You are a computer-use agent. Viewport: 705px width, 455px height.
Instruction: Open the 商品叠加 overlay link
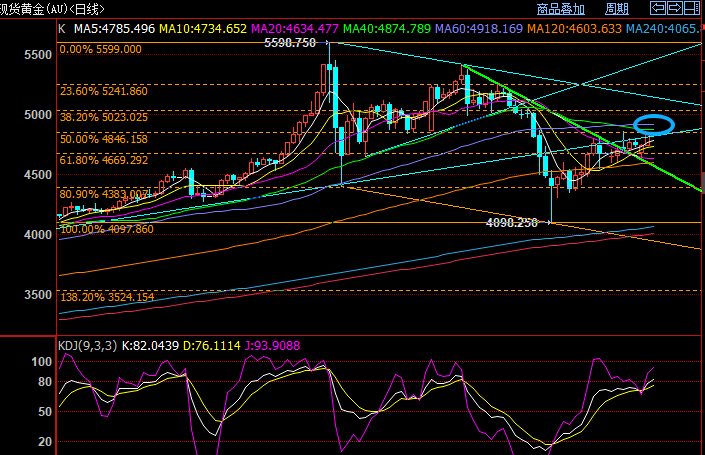tap(562, 9)
